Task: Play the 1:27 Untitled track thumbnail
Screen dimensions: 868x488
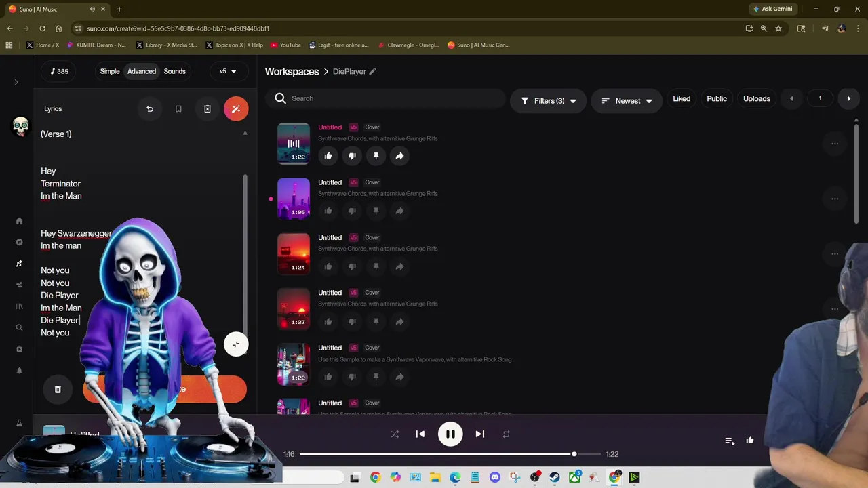Action: pyautogui.click(x=294, y=309)
